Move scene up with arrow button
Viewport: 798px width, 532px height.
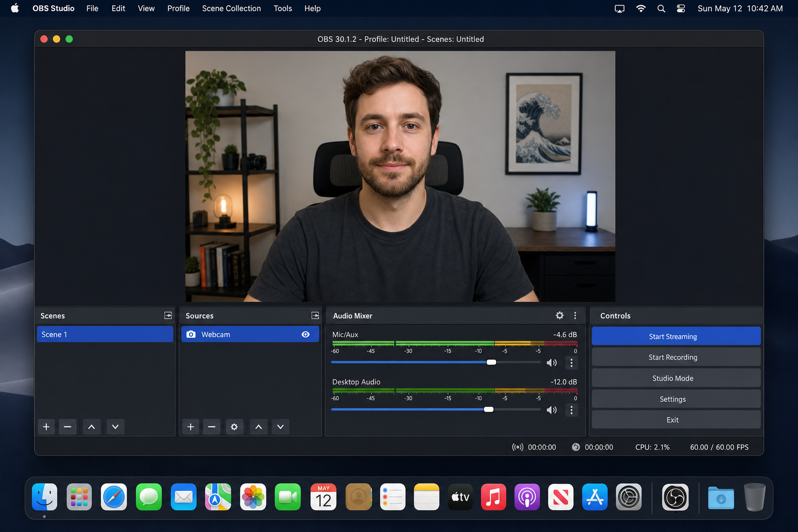pyautogui.click(x=91, y=427)
